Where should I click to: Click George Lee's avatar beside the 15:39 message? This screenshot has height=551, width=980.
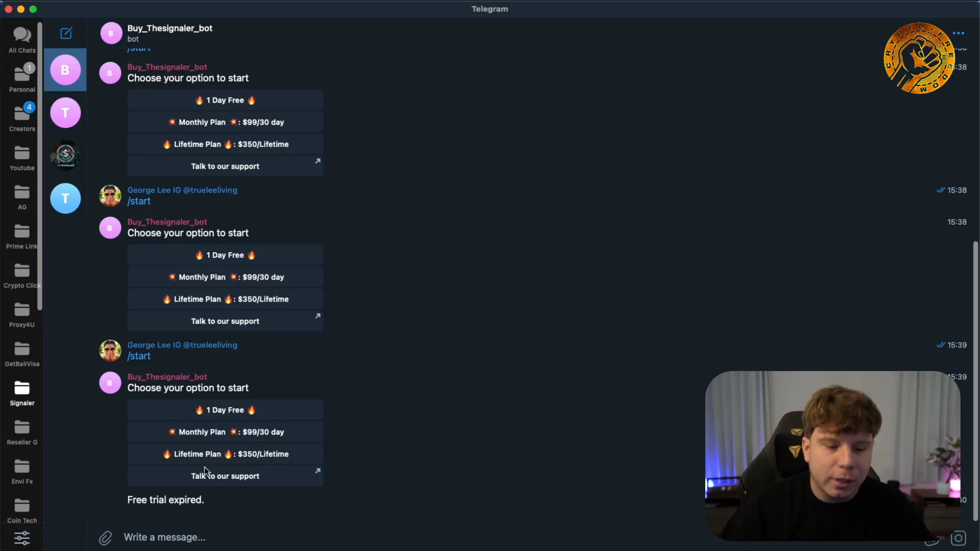110,350
